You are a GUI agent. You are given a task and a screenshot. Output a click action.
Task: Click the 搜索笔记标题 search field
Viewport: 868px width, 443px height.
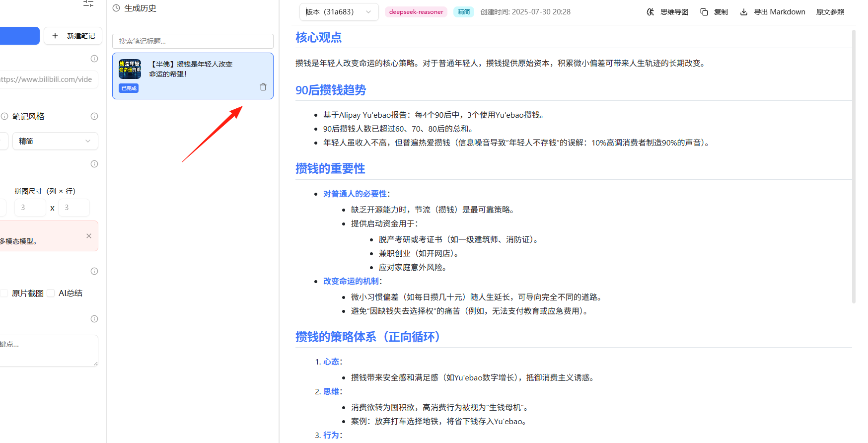193,41
